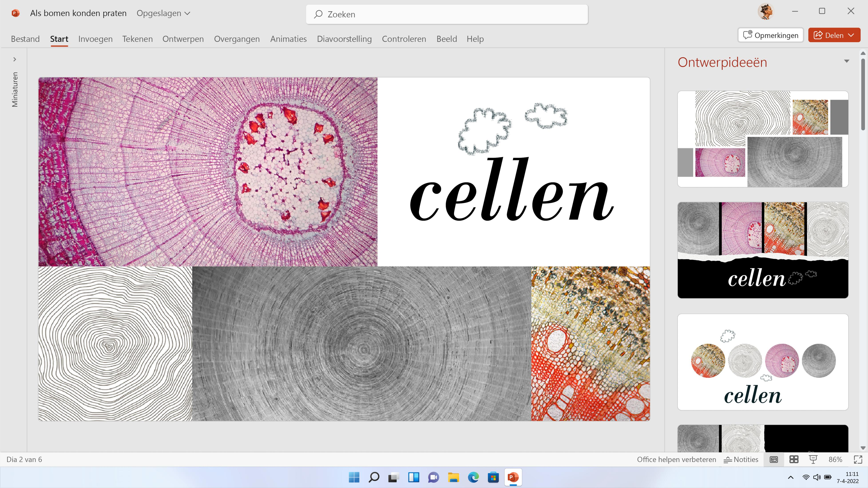Viewport: 868px width, 488px height.
Task: Open the clock showing 11:11
Action: (x=848, y=477)
